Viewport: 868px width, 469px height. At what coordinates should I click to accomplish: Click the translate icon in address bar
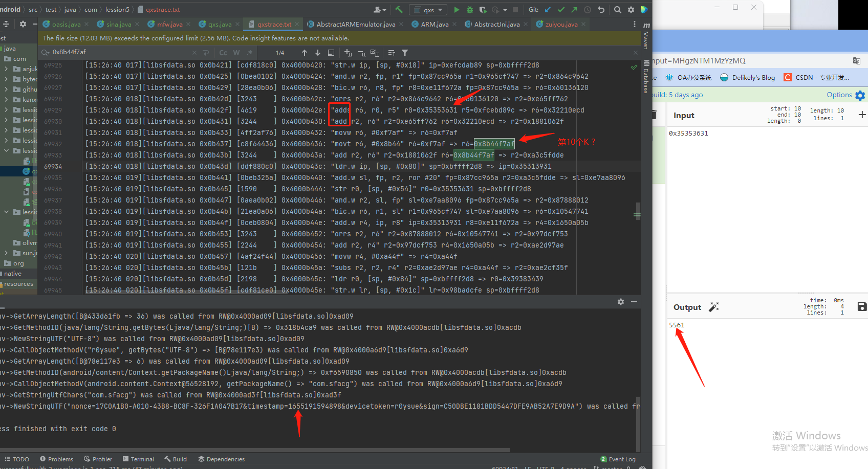[857, 61]
